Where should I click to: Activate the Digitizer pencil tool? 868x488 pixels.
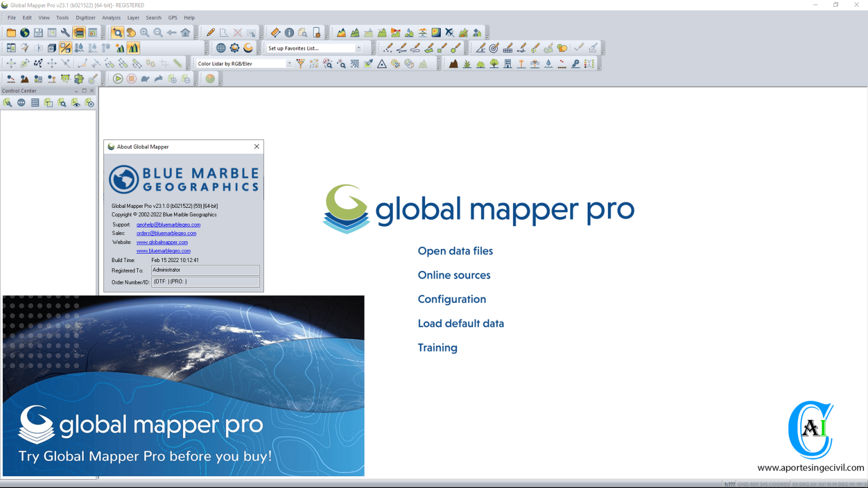pos(210,32)
